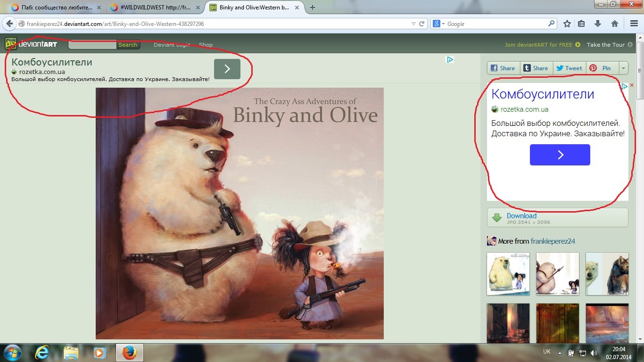644x362 pixels.
Task: Open Windows Media Player from taskbar
Action: point(99,353)
